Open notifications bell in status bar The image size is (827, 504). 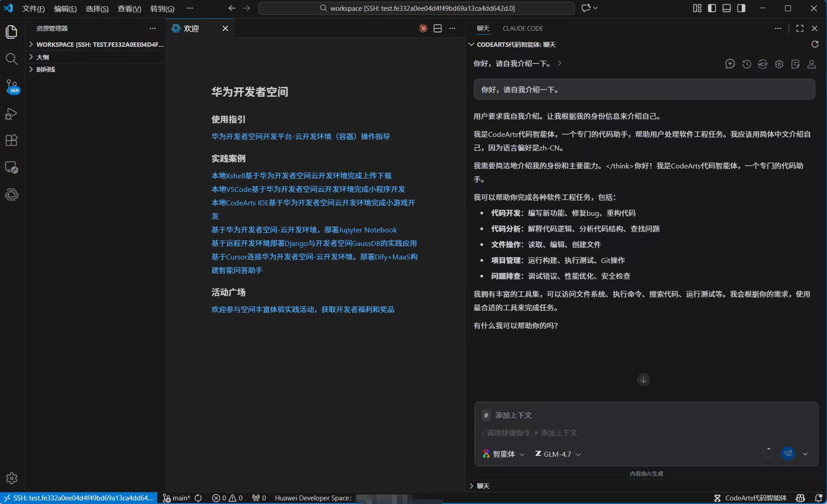pyautogui.click(x=819, y=498)
